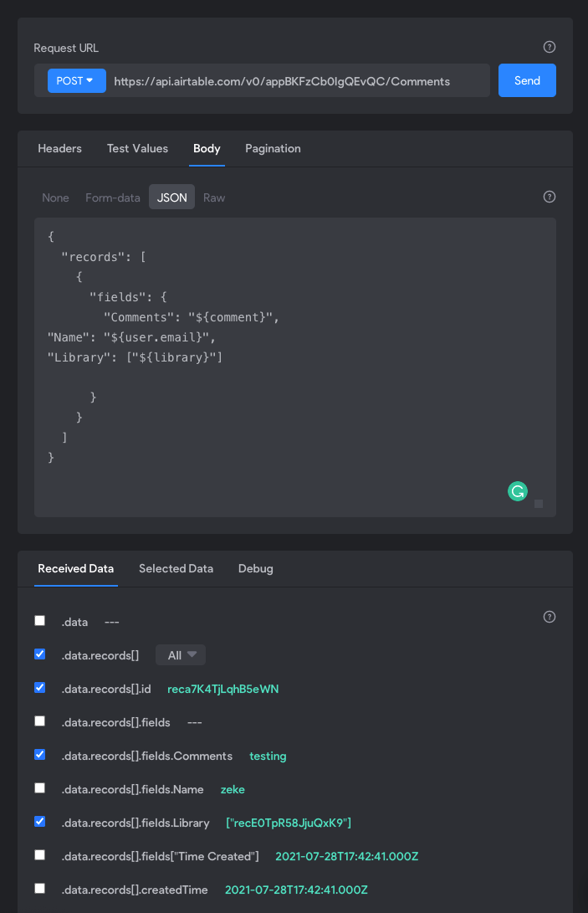Switch to the Headers tab

(x=59, y=148)
